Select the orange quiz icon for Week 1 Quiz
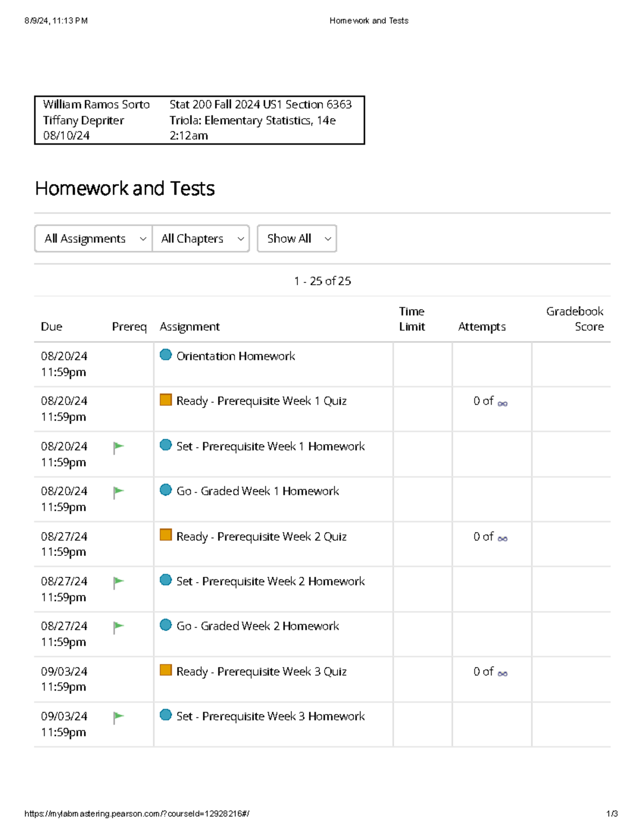Screen dimensions: 644x834 [x=165, y=400]
